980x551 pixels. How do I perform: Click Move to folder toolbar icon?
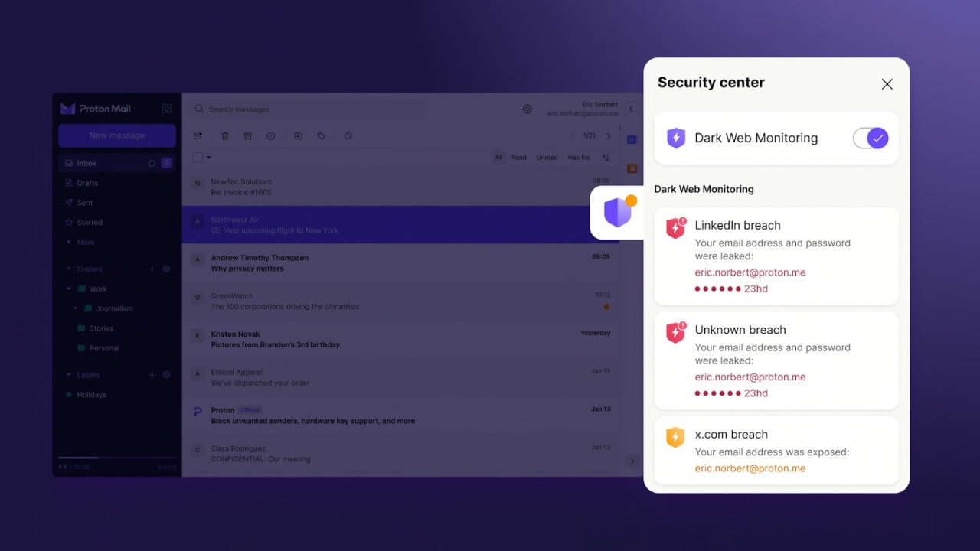[x=298, y=136]
